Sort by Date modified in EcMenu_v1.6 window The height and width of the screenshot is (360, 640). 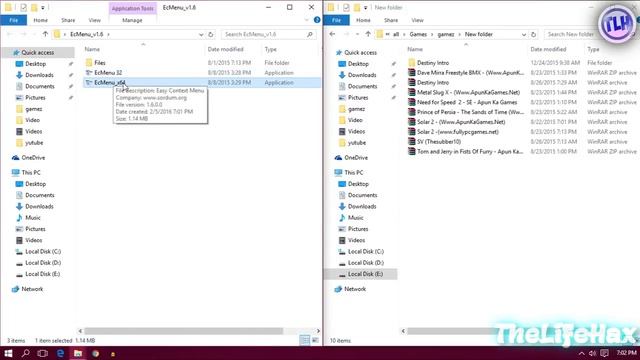click(x=225, y=49)
